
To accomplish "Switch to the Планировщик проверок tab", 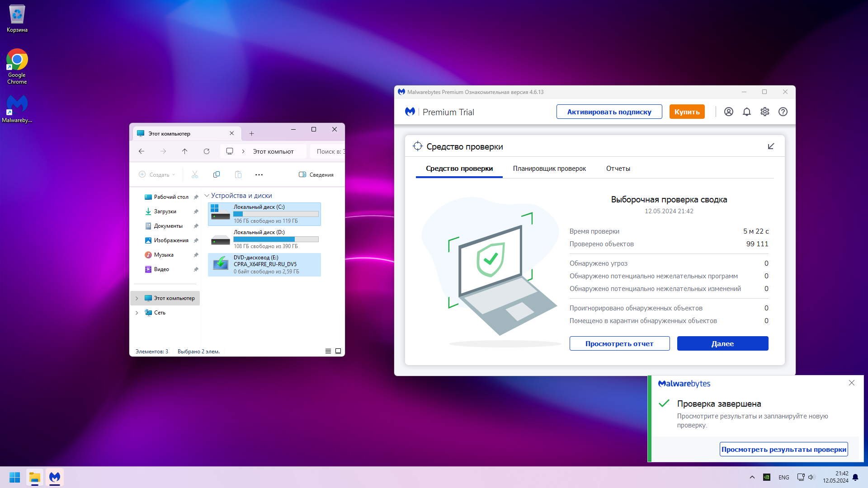I will click(549, 169).
